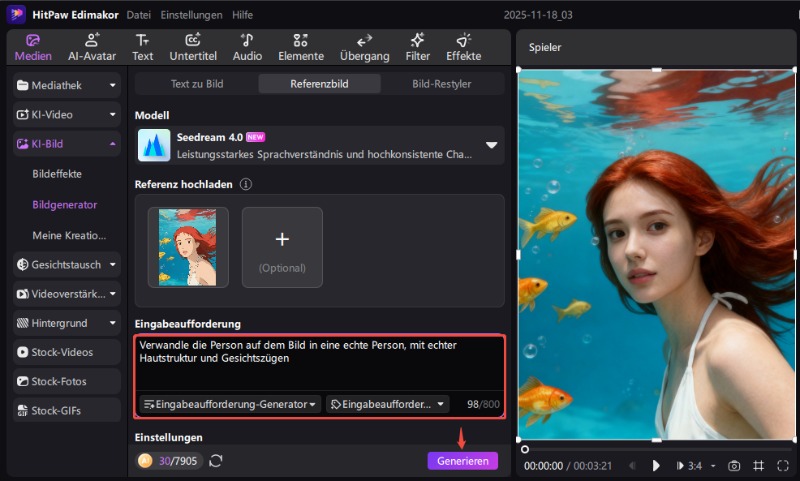Step forward one frame in player

coord(680,465)
